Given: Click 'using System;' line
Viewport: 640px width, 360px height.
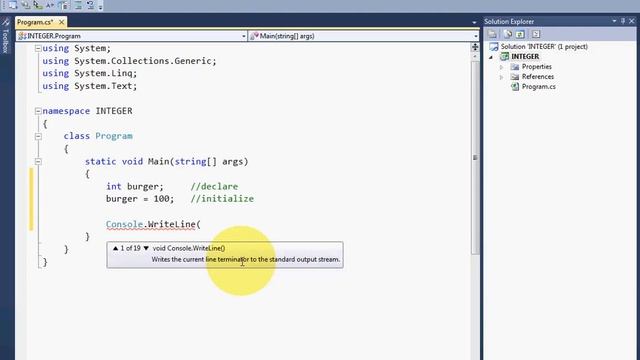Looking at the screenshot, I should [x=77, y=49].
